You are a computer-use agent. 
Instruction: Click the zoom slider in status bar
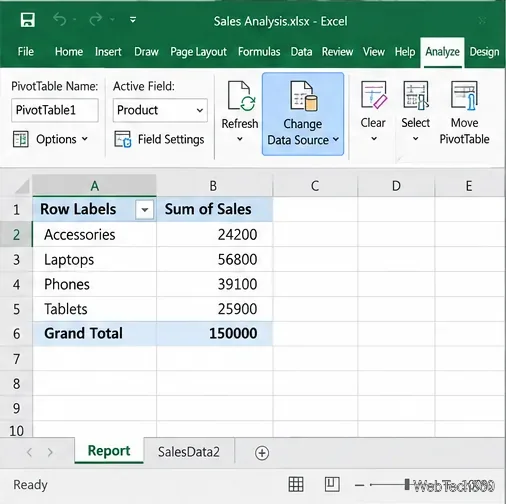[407, 484]
